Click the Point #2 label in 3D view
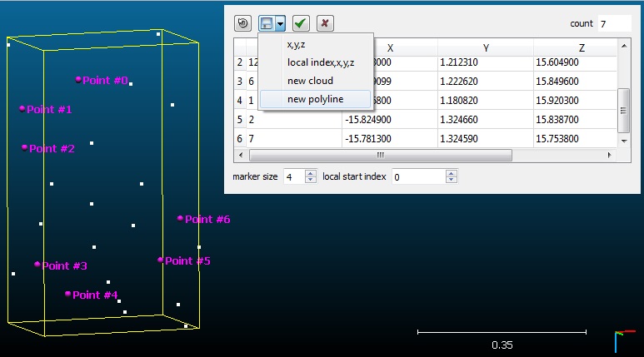Viewport: 644px width, 357px height. click(x=52, y=149)
